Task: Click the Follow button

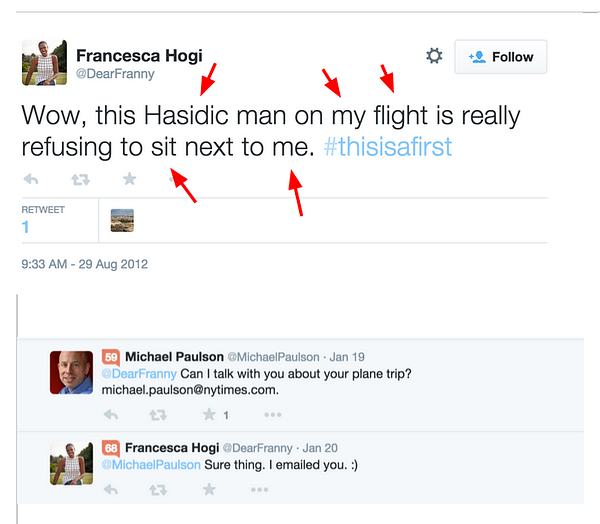Action: pos(501,57)
